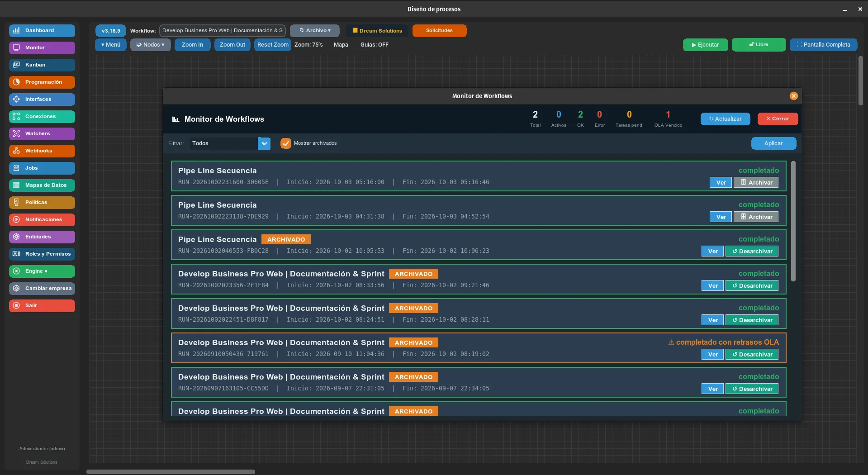Screen dimensions: 868x475
Task: Click the Webhooks icon
Action: coord(16,151)
